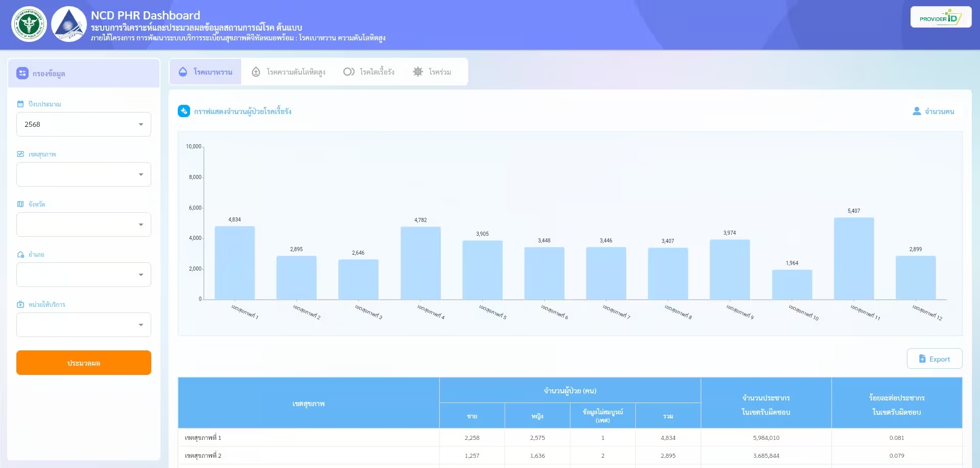Click the Export button above the table

coord(935,359)
